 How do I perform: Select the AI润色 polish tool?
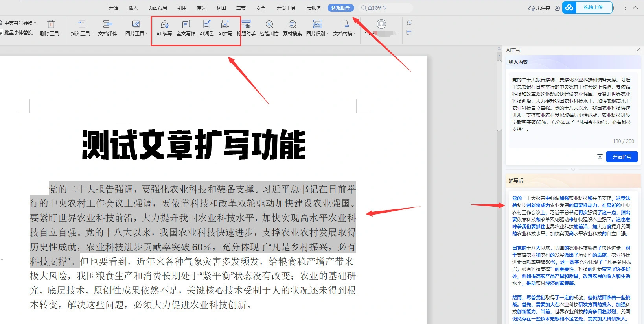coord(206,28)
